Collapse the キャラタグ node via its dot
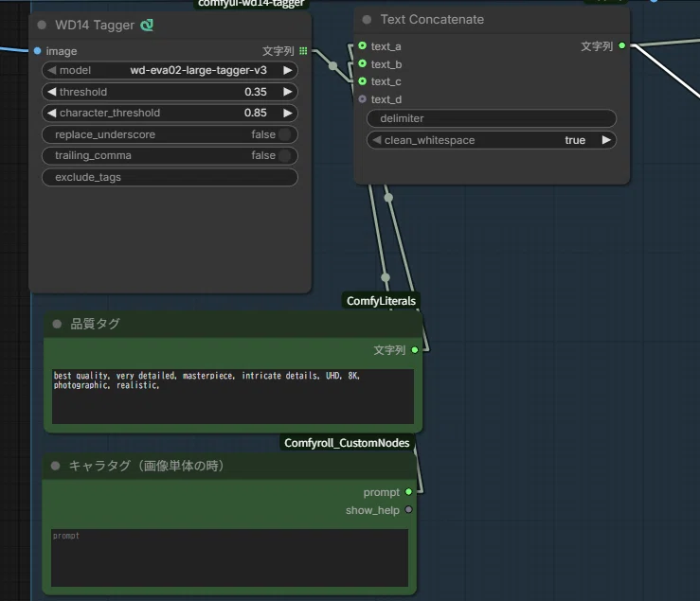This screenshot has height=601, width=700. (55, 467)
